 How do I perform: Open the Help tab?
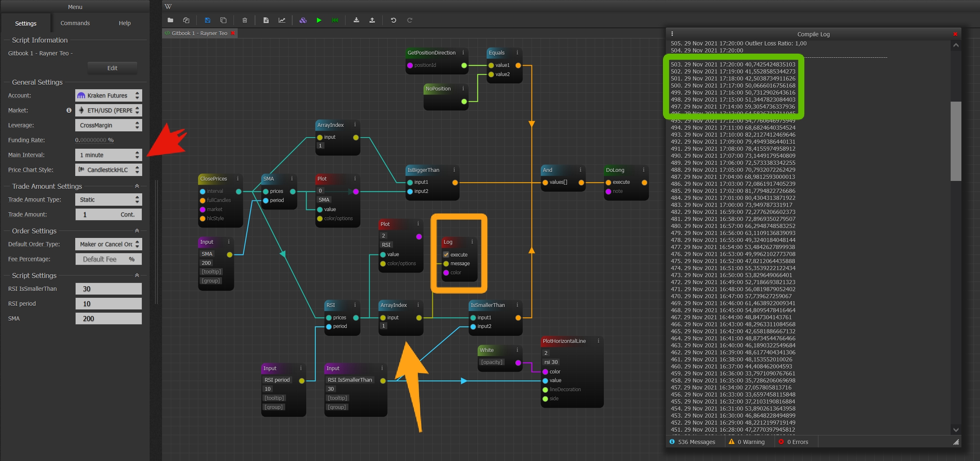point(125,23)
